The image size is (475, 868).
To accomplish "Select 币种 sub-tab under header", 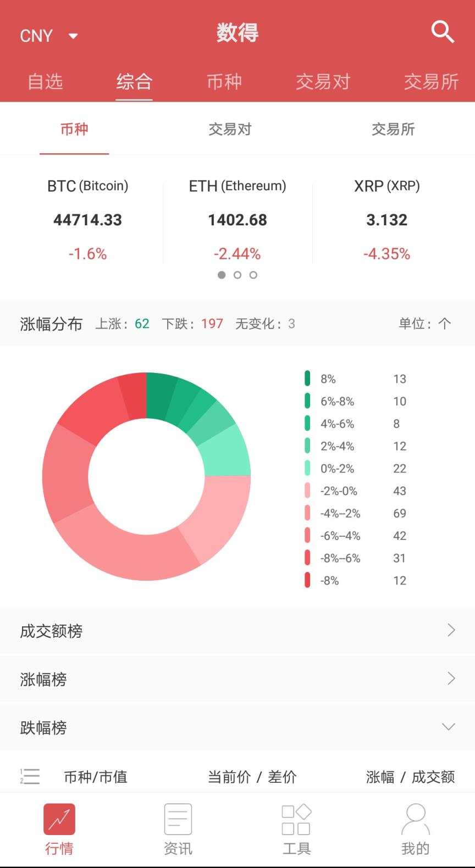I will coord(74,129).
